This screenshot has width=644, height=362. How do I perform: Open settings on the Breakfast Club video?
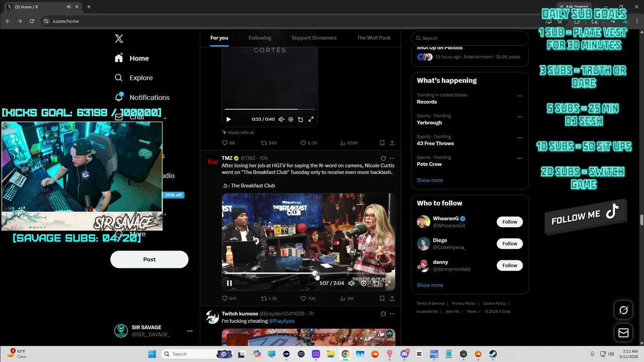point(364,283)
